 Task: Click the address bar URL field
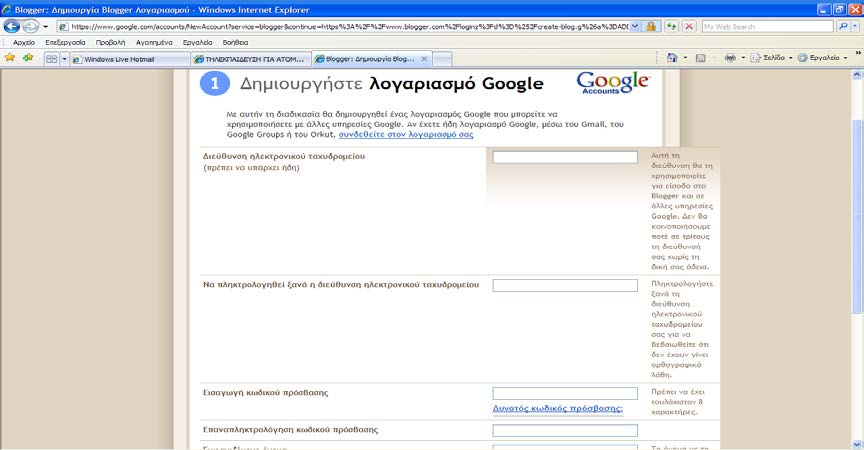pos(343,26)
